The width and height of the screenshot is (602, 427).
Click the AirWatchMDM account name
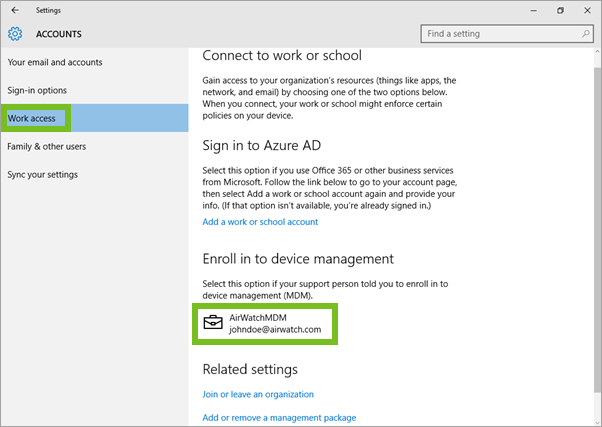pos(258,318)
